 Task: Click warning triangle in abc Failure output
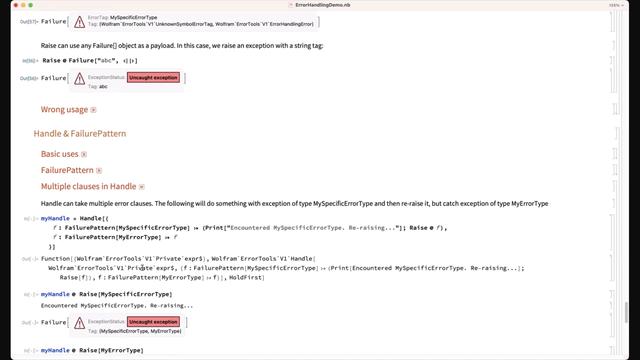coord(80,79)
